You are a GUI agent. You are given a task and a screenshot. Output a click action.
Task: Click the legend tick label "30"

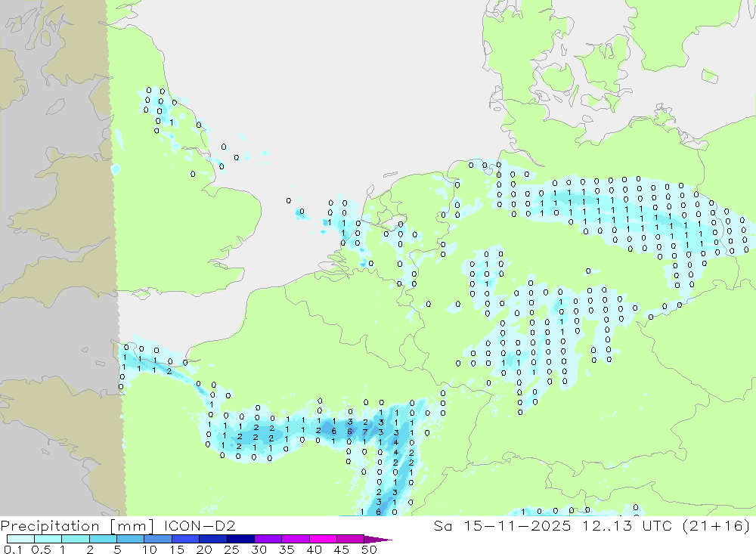coord(259,549)
